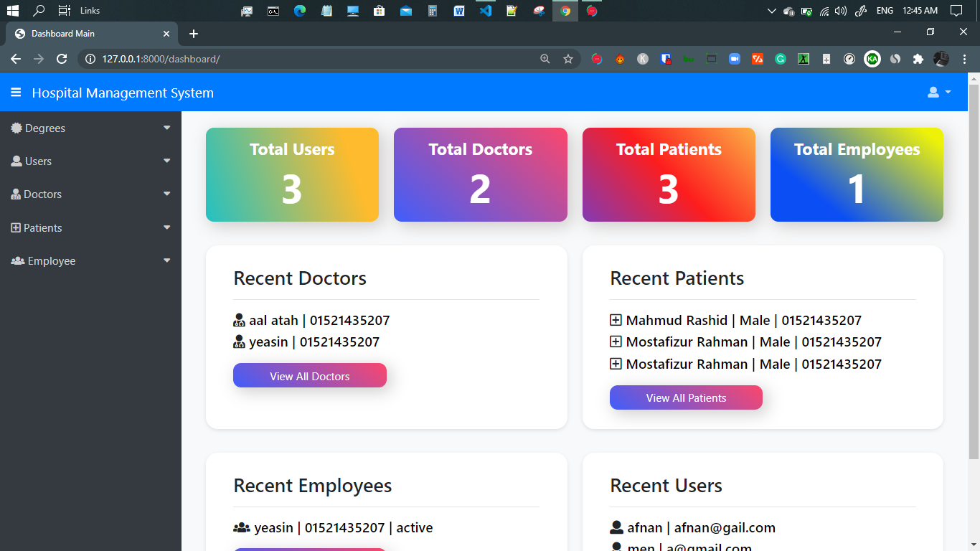The image size is (980, 551).
Task: Click the Recent Users heading
Action: click(x=666, y=486)
